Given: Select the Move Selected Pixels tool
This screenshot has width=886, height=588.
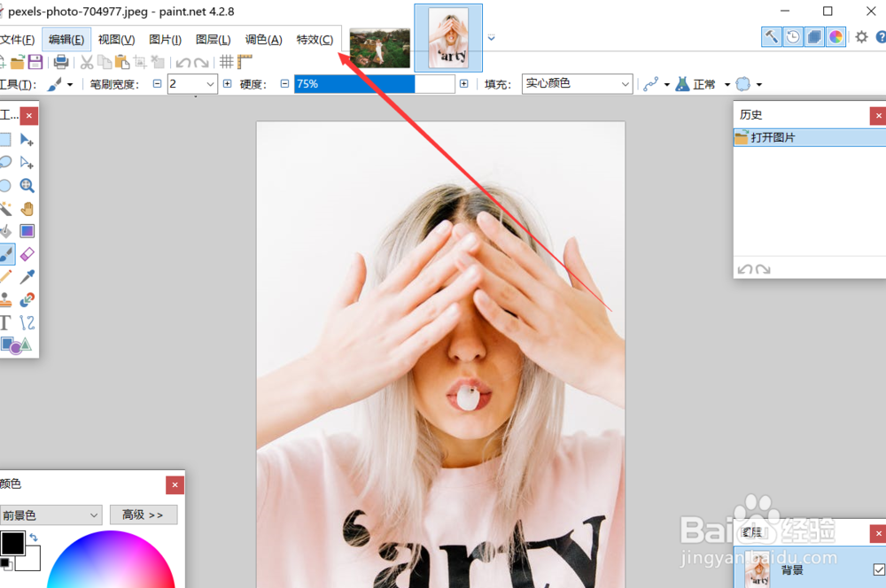Looking at the screenshot, I should click(27, 140).
